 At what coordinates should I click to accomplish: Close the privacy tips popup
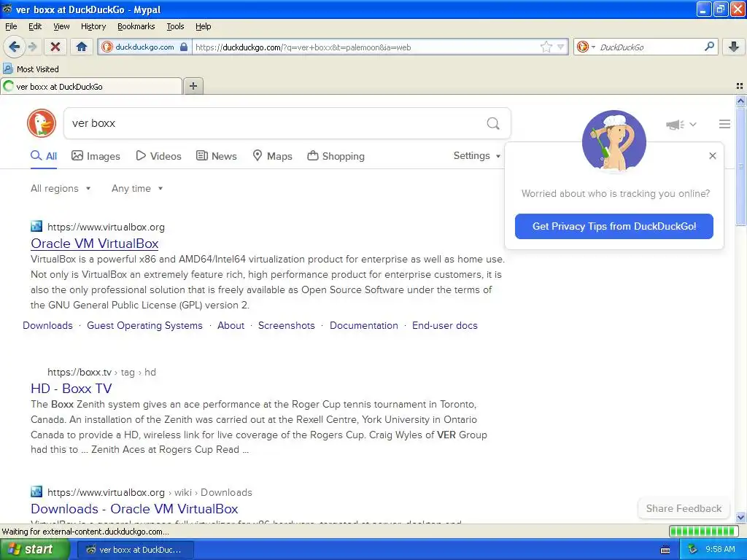pos(712,156)
